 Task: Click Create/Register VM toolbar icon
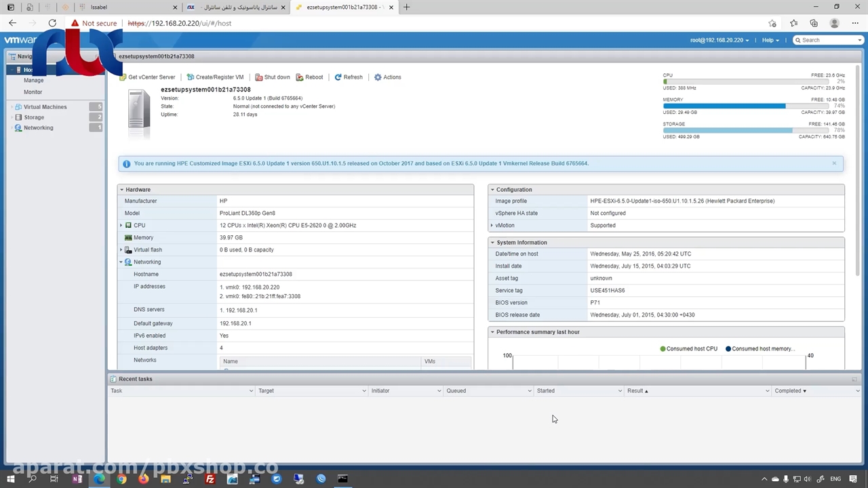(191, 77)
